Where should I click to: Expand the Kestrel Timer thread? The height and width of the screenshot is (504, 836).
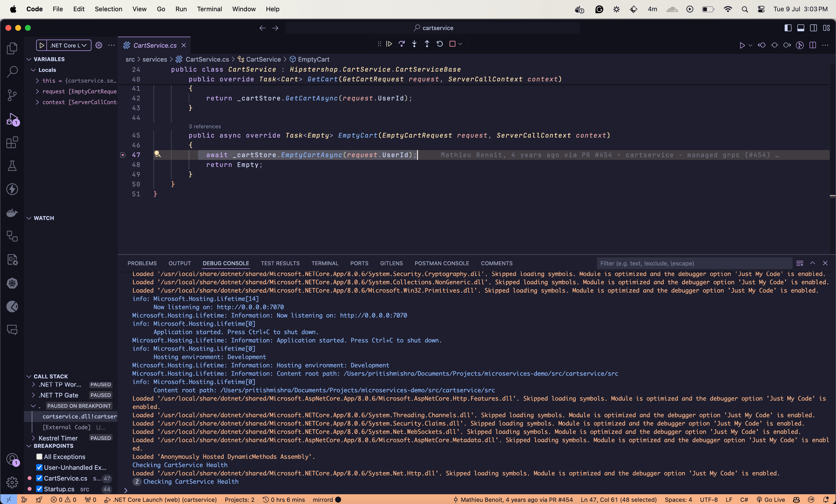pyautogui.click(x=33, y=438)
